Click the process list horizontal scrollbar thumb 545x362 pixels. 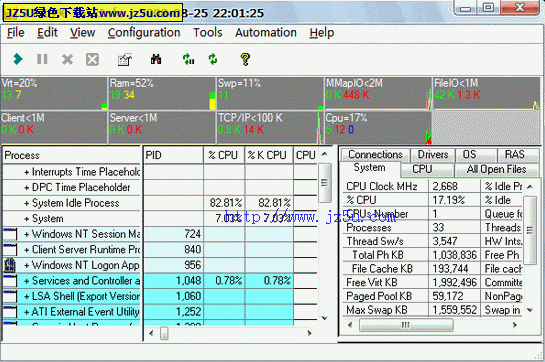point(164,333)
